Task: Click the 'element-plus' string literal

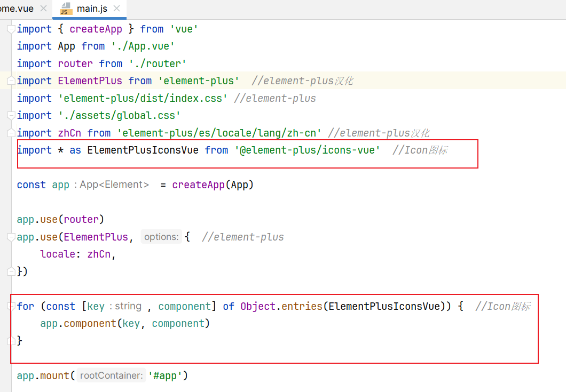Action: [x=199, y=81]
